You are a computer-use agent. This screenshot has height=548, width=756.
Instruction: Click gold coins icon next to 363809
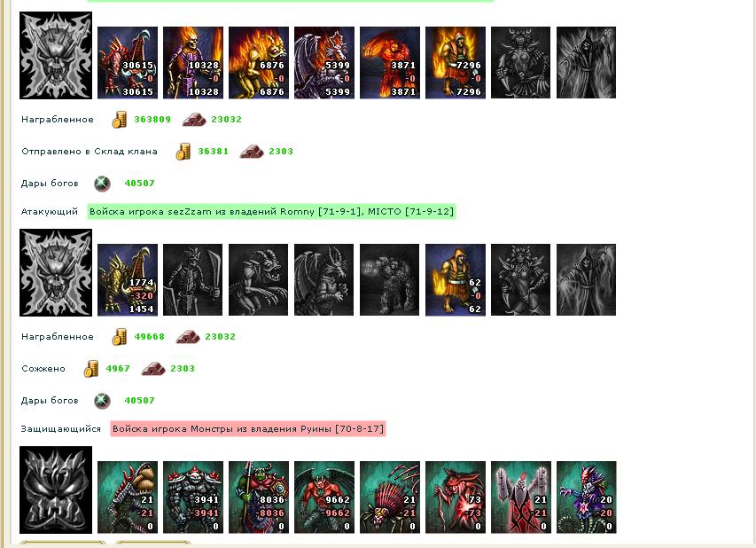(119, 120)
